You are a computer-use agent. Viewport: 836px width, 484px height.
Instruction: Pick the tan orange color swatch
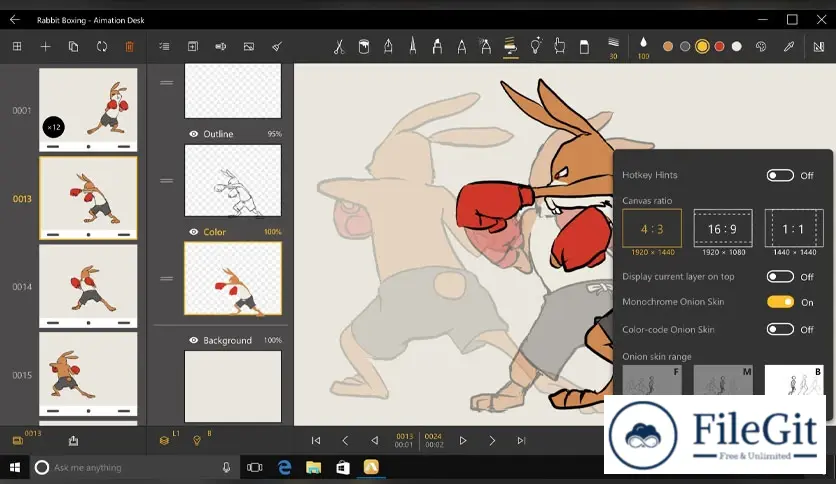(x=668, y=46)
